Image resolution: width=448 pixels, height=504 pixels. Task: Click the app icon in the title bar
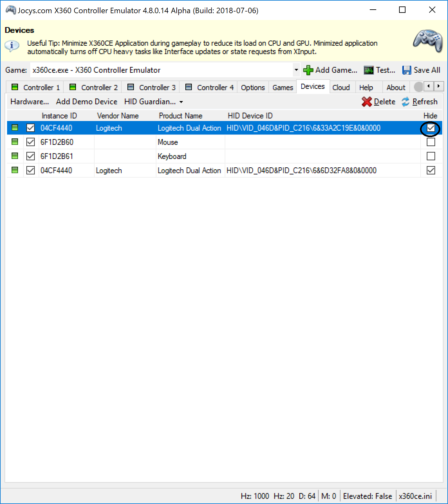[11, 10]
